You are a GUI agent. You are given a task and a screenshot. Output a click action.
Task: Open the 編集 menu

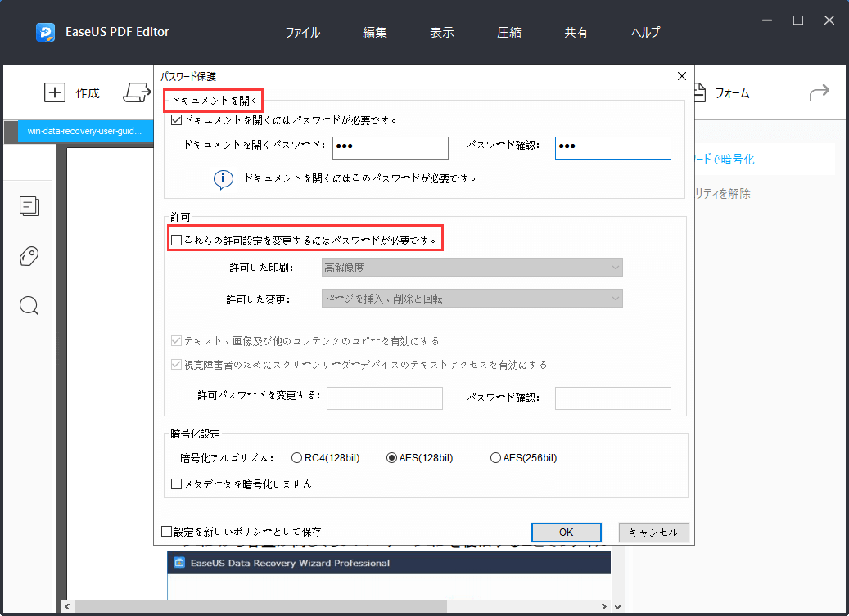click(374, 32)
